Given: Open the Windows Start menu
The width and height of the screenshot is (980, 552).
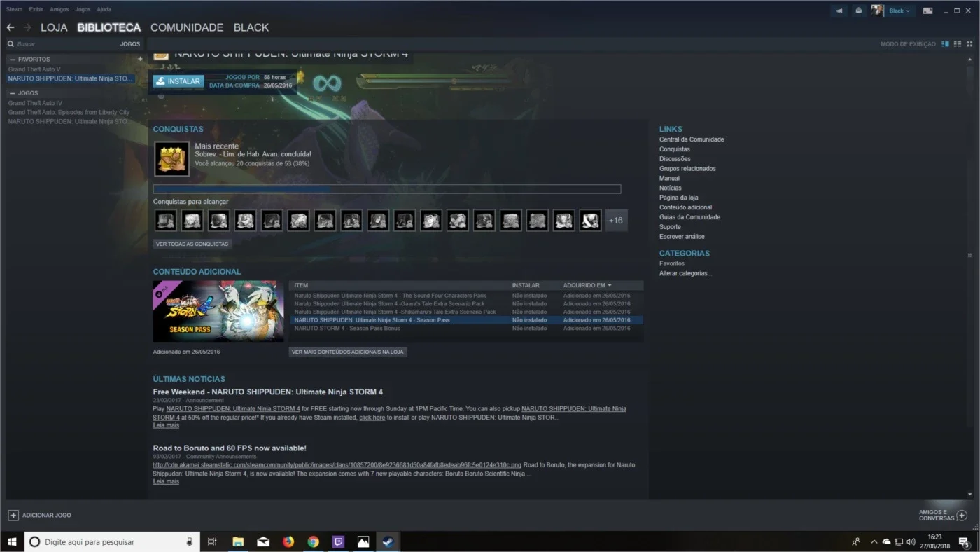Looking at the screenshot, I should (12, 541).
